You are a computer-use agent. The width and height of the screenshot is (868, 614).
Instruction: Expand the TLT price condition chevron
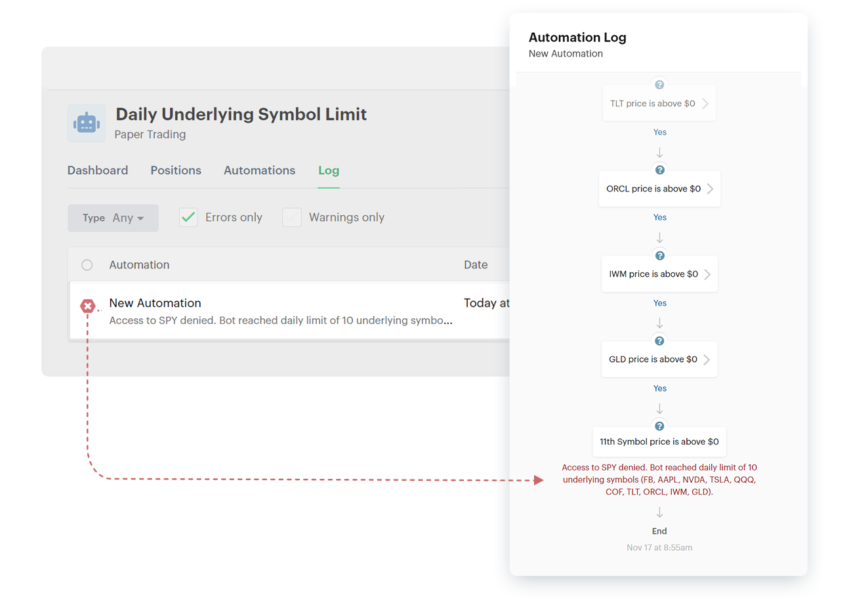coord(705,104)
